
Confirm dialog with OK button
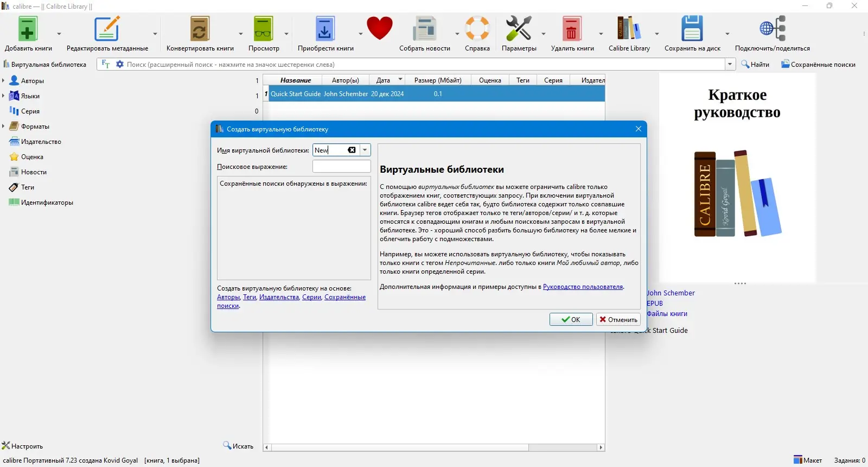tap(571, 319)
